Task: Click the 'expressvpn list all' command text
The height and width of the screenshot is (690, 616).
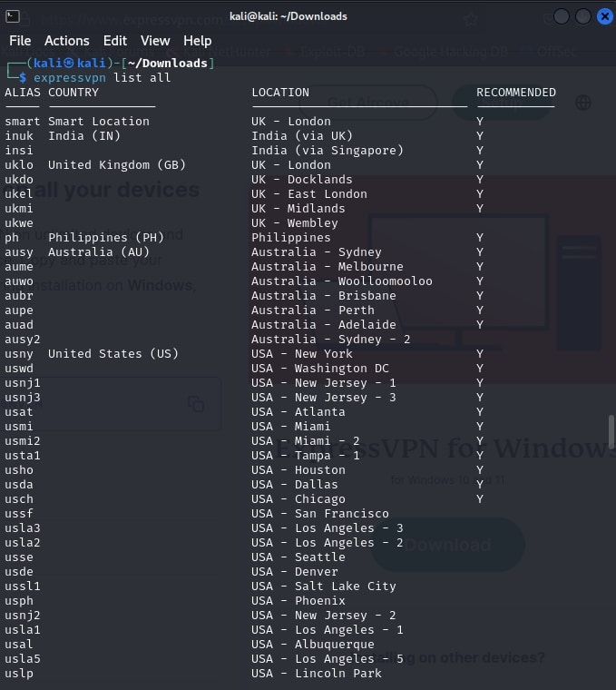Action: tap(102, 78)
